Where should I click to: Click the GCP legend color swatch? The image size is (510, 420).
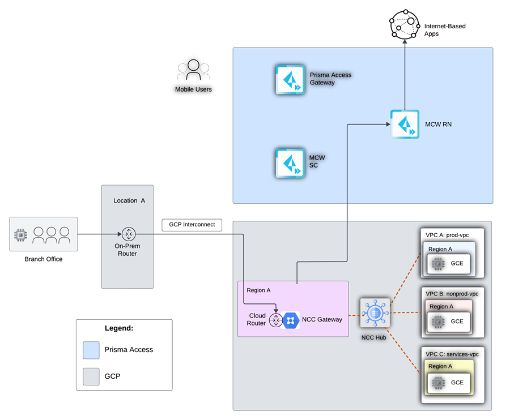(91, 376)
